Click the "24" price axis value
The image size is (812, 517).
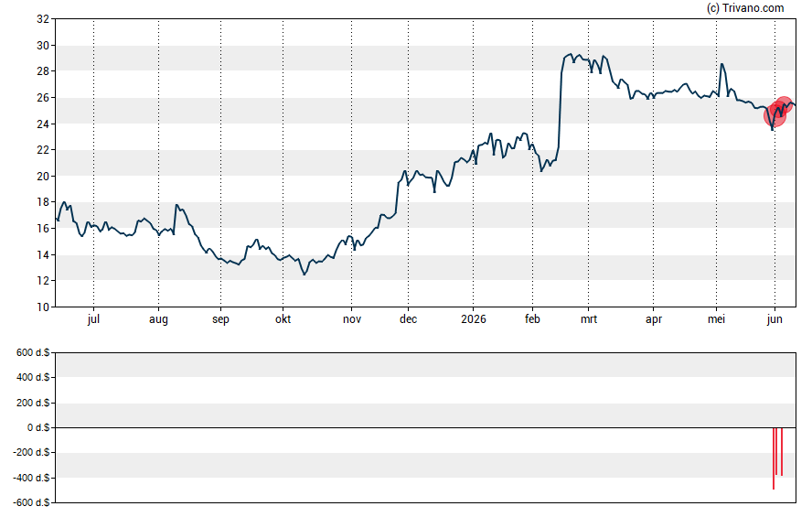(43, 124)
